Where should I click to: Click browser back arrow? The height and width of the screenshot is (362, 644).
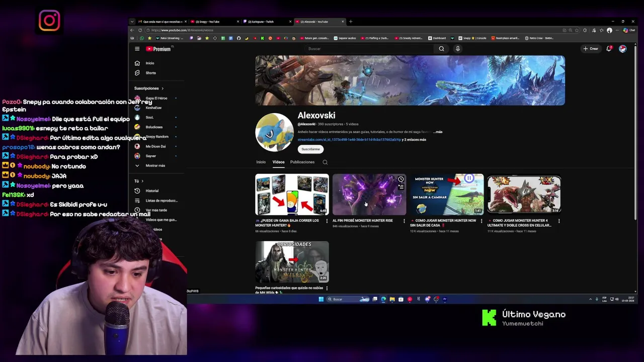pyautogui.click(x=132, y=30)
